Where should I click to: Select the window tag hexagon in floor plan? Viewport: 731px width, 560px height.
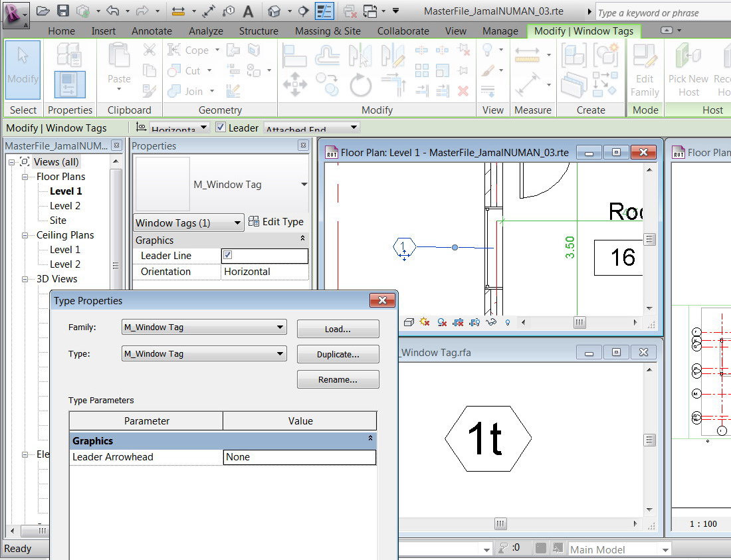coord(404,247)
